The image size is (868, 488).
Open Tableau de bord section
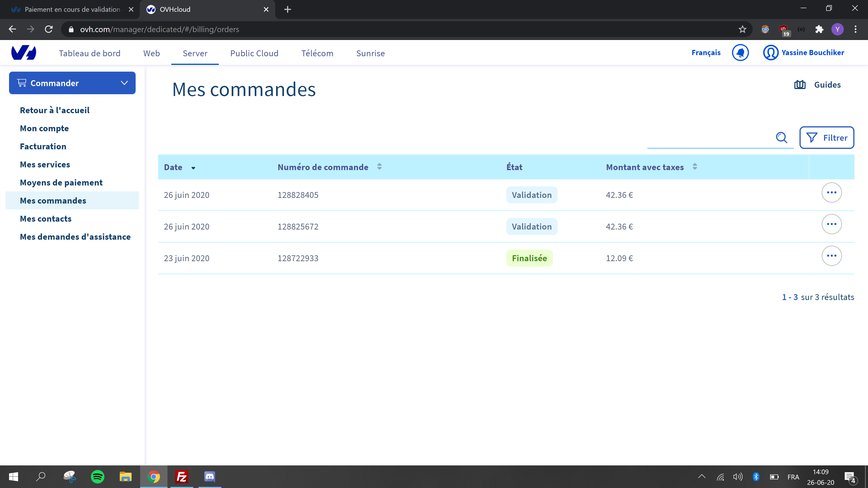tap(89, 53)
